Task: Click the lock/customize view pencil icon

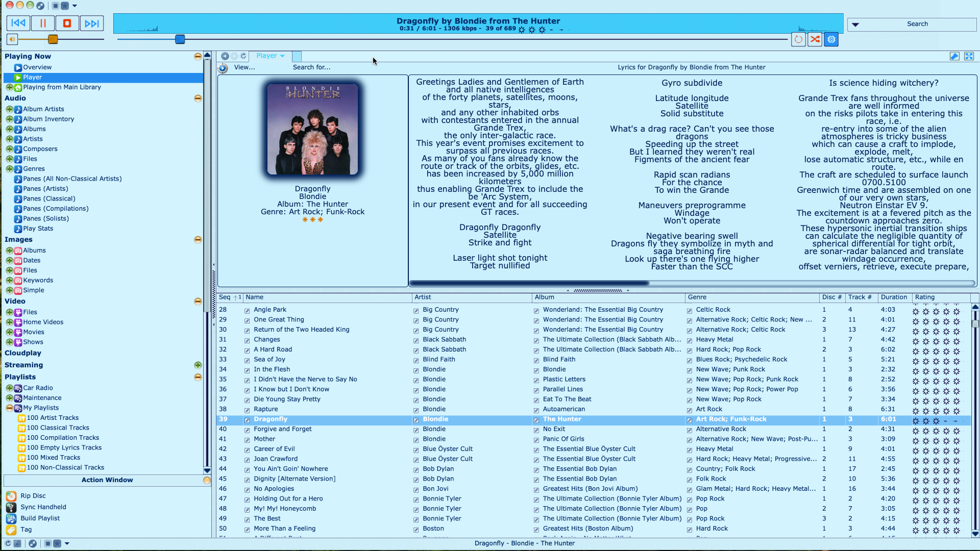Action: tap(954, 56)
